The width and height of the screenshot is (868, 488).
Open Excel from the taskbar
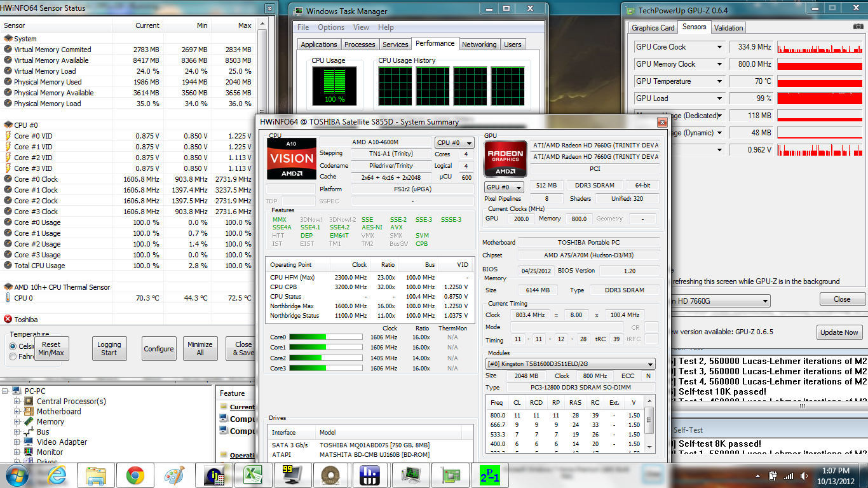point(252,475)
